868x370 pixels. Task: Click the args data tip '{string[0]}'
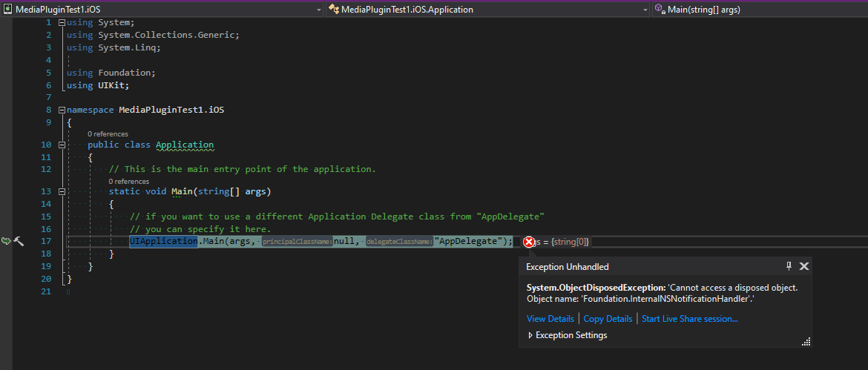tap(570, 242)
